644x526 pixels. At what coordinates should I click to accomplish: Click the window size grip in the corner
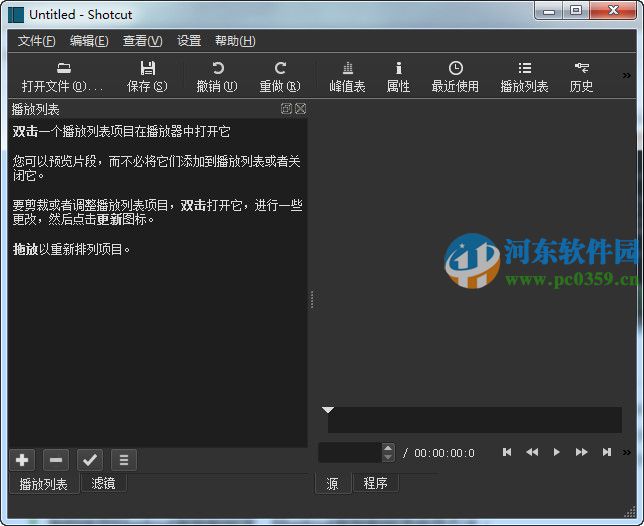[x=630, y=512]
